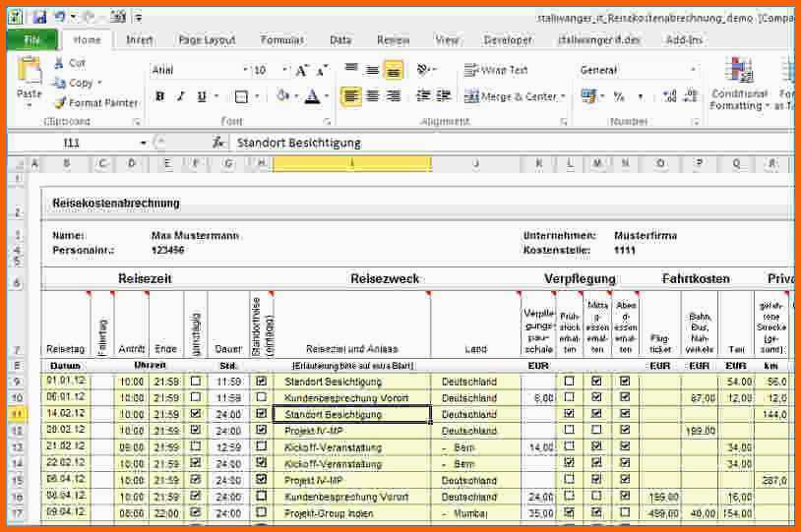Click Increase Font Size icon
The height and width of the screenshot is (532, 801).
click(301, 71)
